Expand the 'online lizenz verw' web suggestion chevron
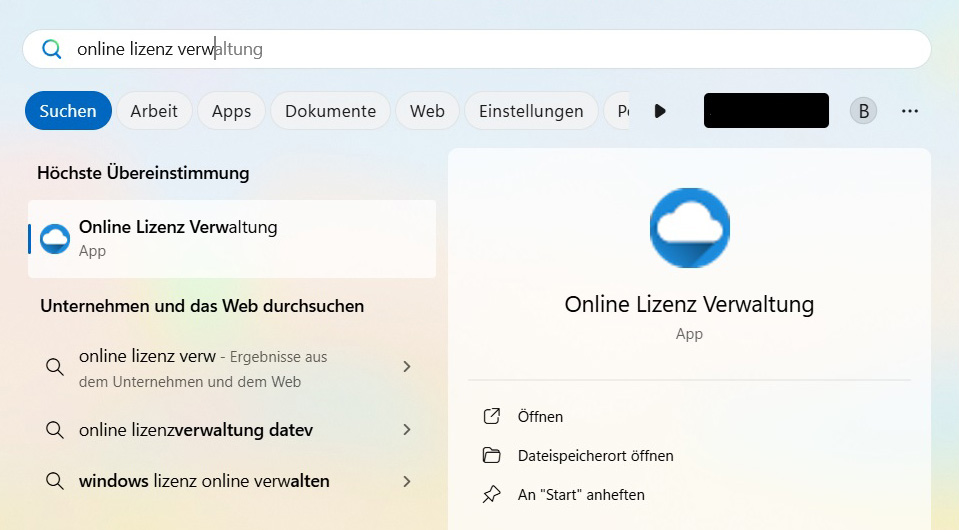Screen dimensions: 959x530 pyautogui.click(x=407, y=367)
